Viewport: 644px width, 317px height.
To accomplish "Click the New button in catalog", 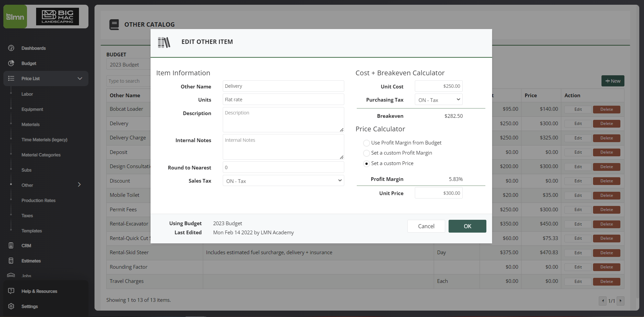I will click(x=613, y=81).
